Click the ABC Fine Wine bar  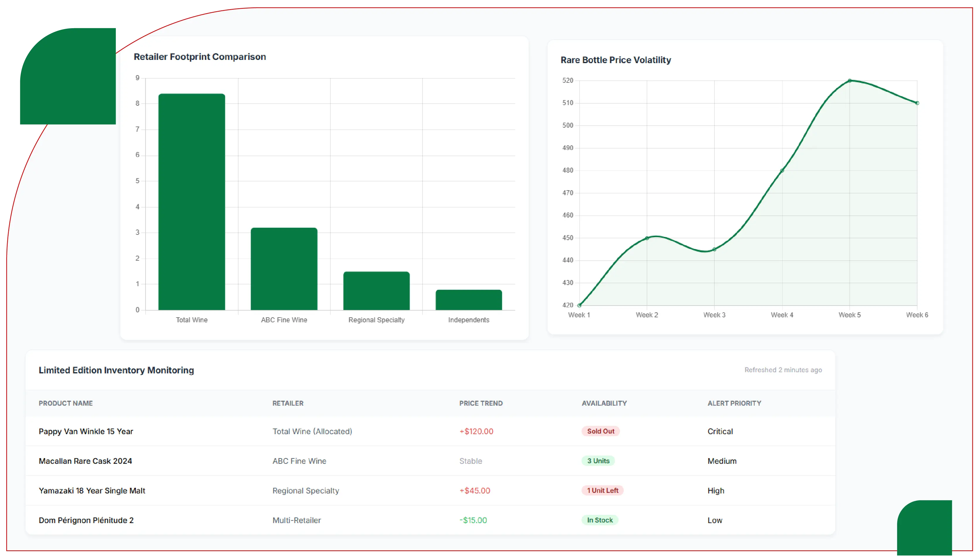[284, 269]
